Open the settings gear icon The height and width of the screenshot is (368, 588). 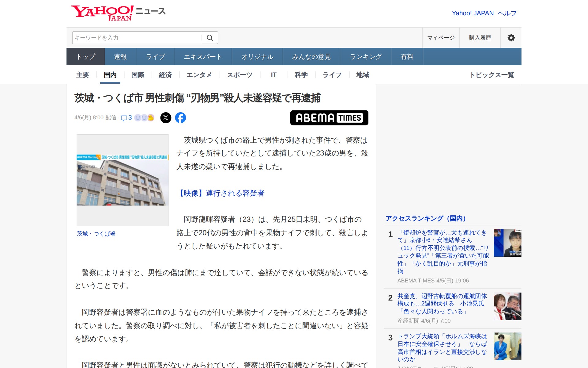511,38
